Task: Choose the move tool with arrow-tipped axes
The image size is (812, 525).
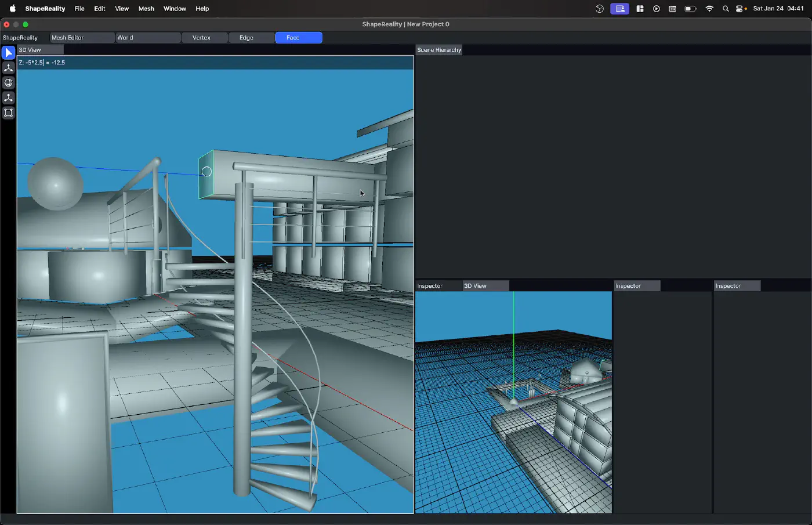Action: click(x=8, y=68)
